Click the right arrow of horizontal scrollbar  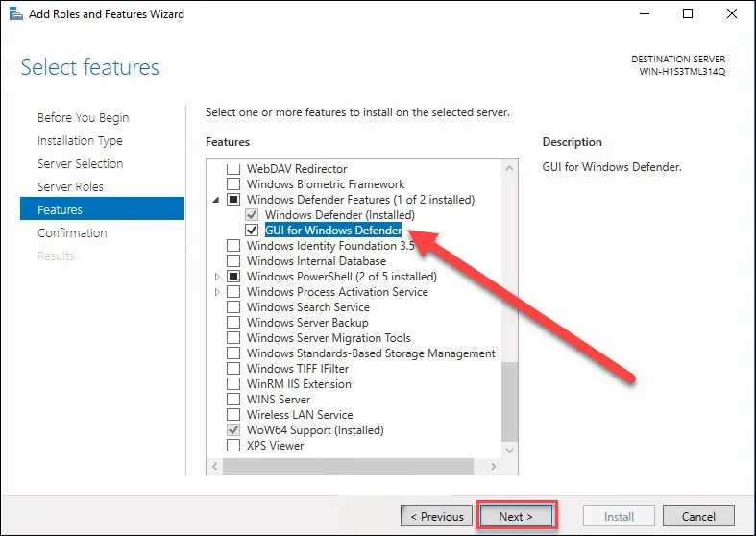pos(493,466)
